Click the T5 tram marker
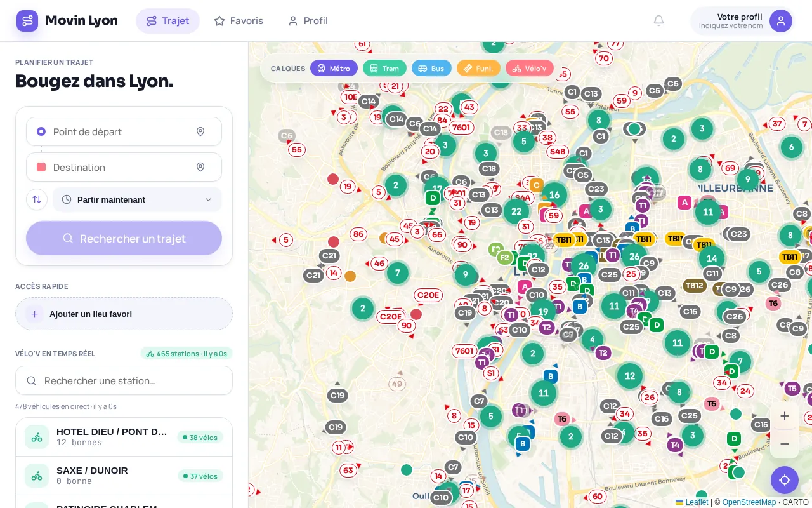The width and height of the screenshot is (812, 508). point(792,389)
